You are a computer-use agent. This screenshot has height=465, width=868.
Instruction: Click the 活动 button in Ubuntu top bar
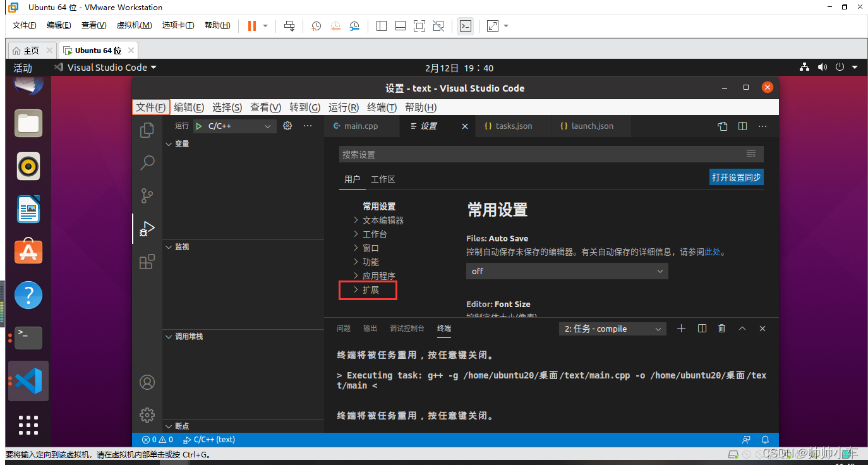tap(23, 68)
